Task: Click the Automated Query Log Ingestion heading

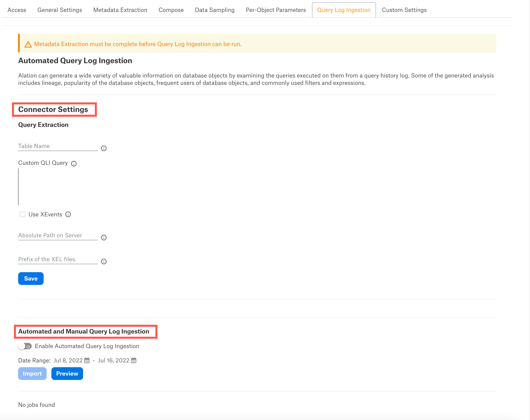Action: [x=75, y=60]
